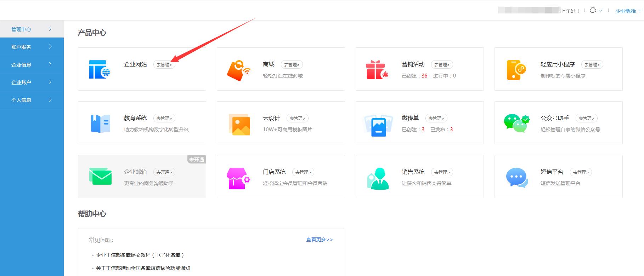Viewport: 644px width, 276px height.
Task: Click the 轻应用小程序 phone icon
Action: click(x=516, y=70)
